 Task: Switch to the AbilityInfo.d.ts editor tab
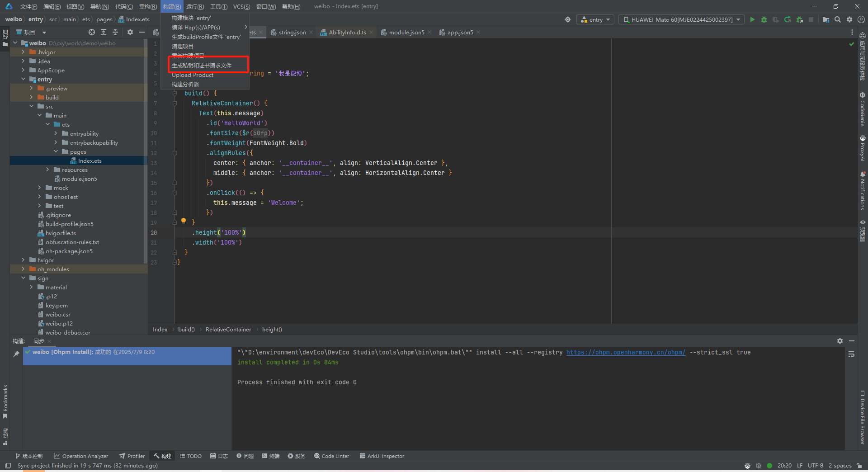(x=347, y=33)
